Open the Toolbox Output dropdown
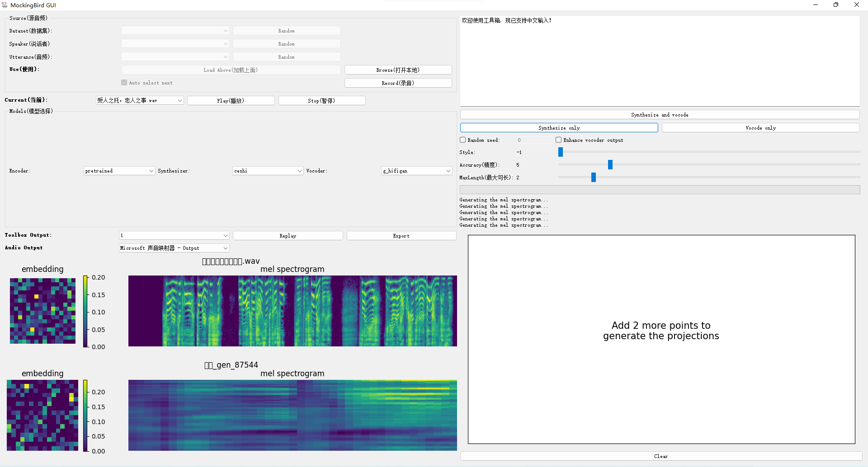The image size is (868, 467). pyautogui.click(x=174, y=235)
